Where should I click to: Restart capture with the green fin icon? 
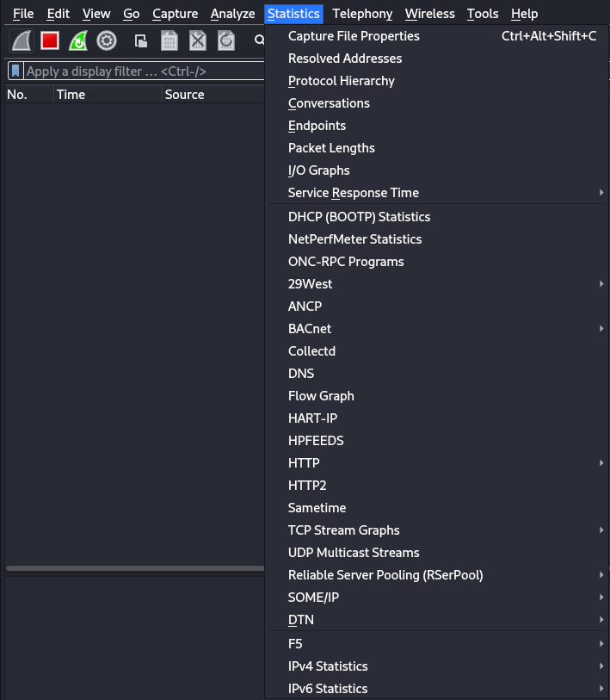pyautogui.click(x=78, y=40)
